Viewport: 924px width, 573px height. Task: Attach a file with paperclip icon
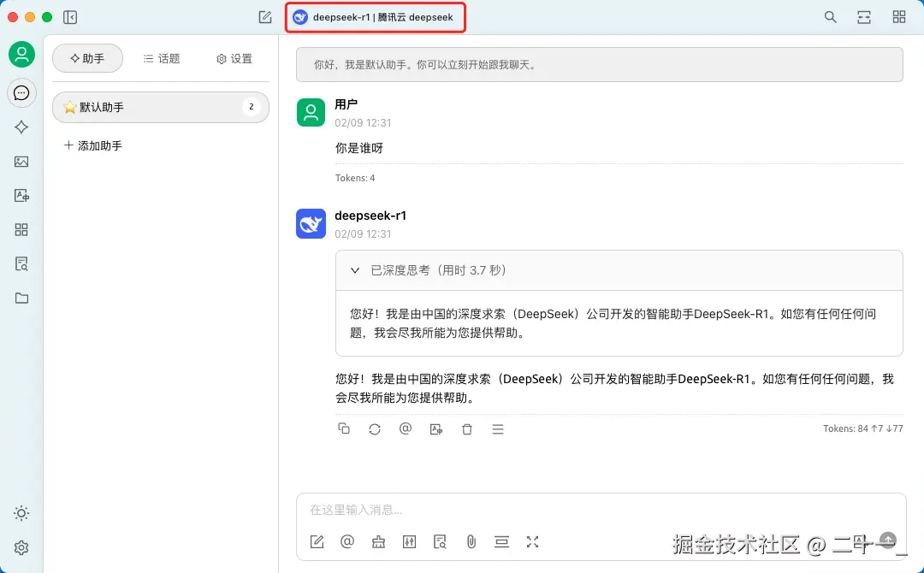(471, 542)
